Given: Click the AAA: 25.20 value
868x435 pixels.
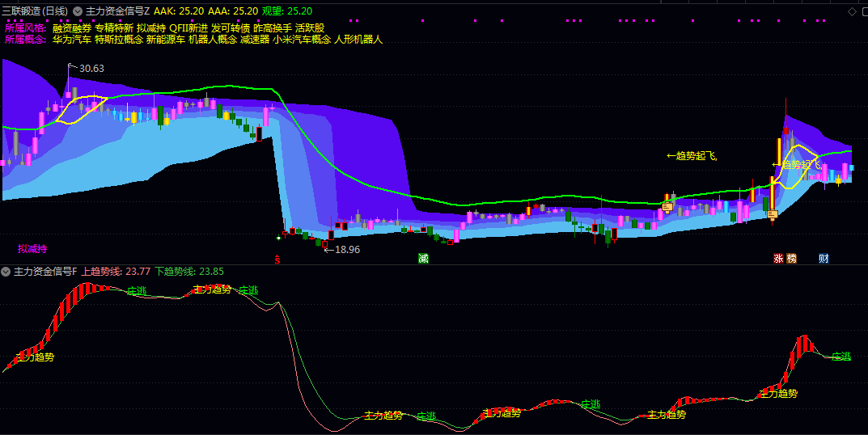Looking at the screenshot, I should coord(233,11).
